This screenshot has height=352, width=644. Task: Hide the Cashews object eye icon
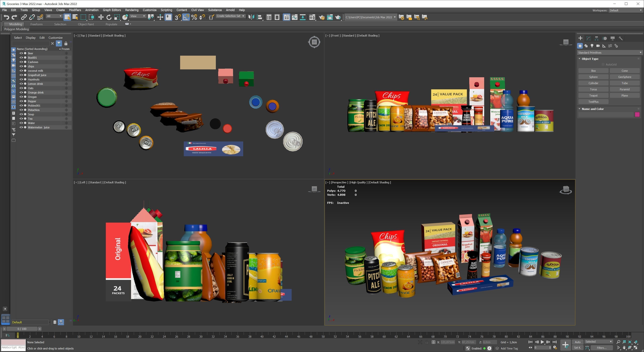pyautogui.click(x=21, y=62)
